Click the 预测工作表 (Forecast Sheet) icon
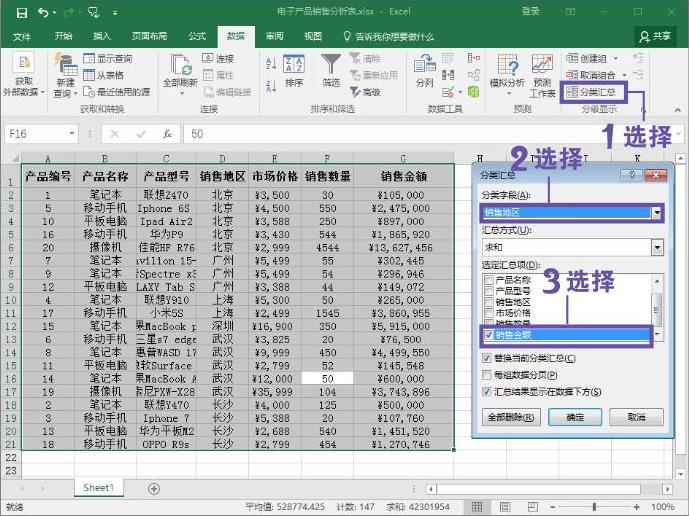 click(x=542, y=70)
